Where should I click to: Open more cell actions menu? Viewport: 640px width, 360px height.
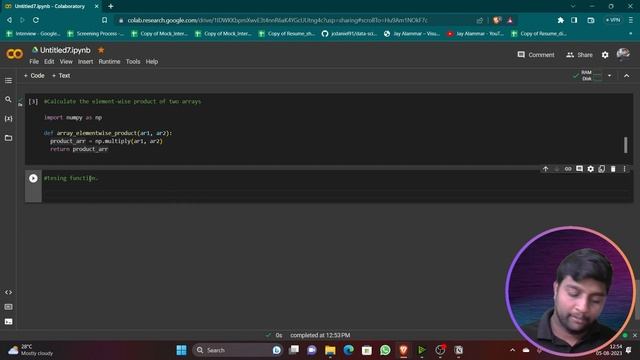(624, 169)
